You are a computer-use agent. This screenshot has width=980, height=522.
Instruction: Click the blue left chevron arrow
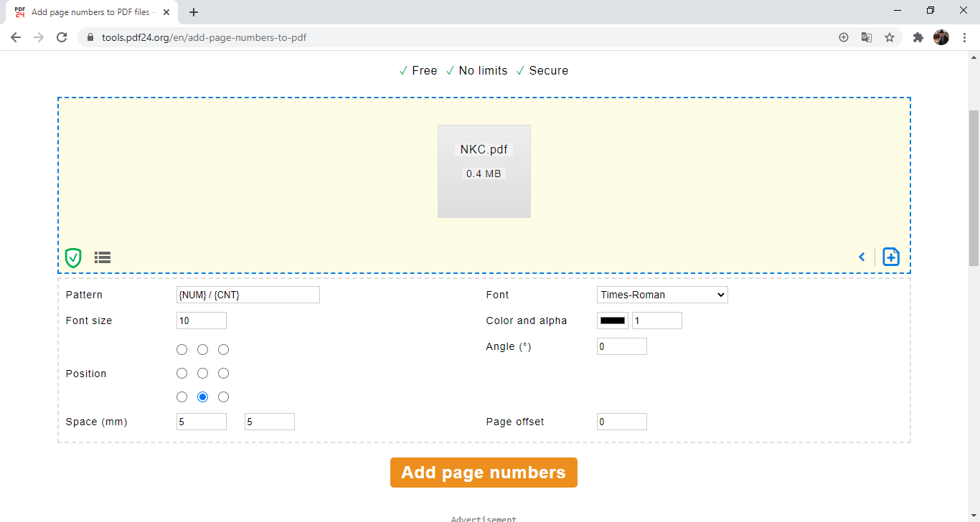(862, 257)
